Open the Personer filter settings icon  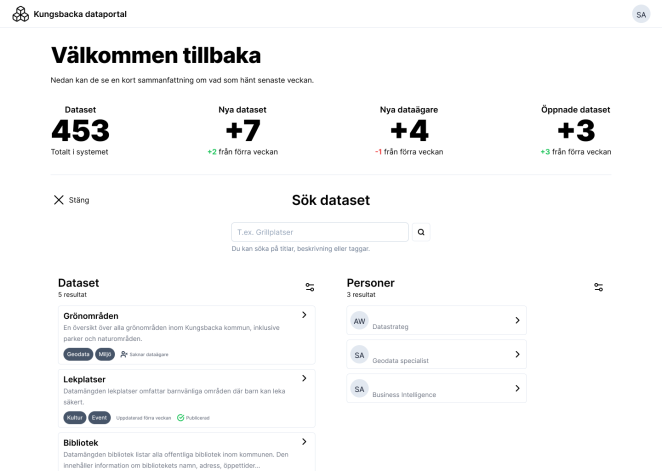[598, 287]
